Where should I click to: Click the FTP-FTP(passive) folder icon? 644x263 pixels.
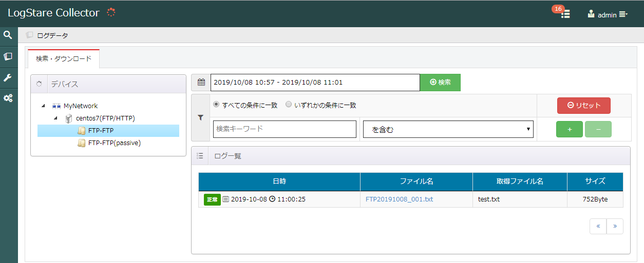point(81,143)
